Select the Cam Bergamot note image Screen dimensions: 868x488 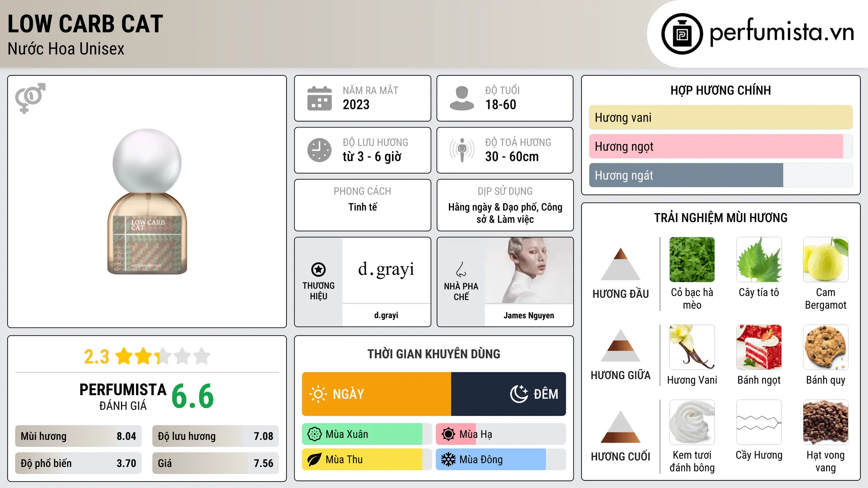826,260
